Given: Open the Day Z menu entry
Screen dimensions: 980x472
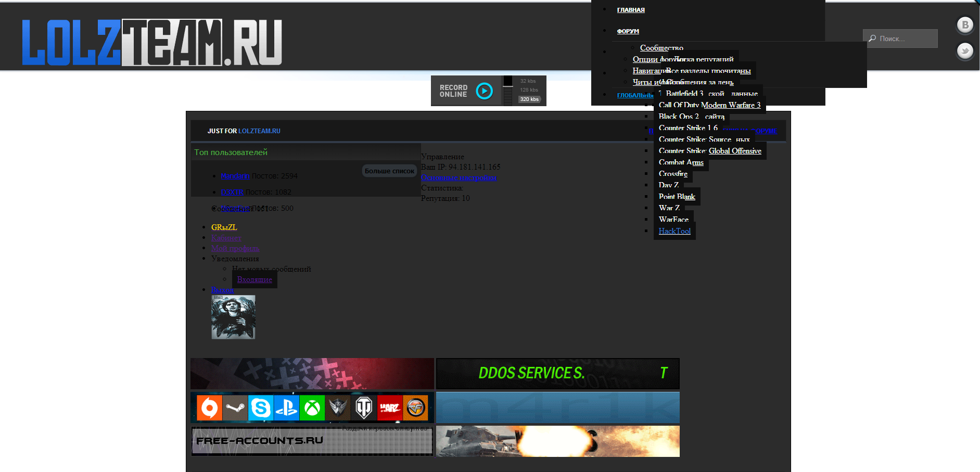Looking at the screenshot, I should [x=669, y=185].
